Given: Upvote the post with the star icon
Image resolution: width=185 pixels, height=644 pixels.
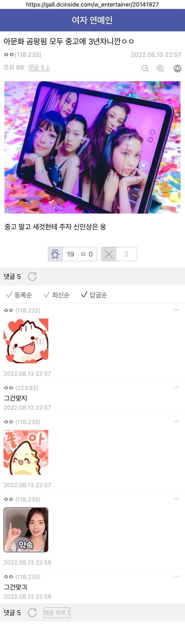Looking at the screenshot, I should tap(55, 254).
